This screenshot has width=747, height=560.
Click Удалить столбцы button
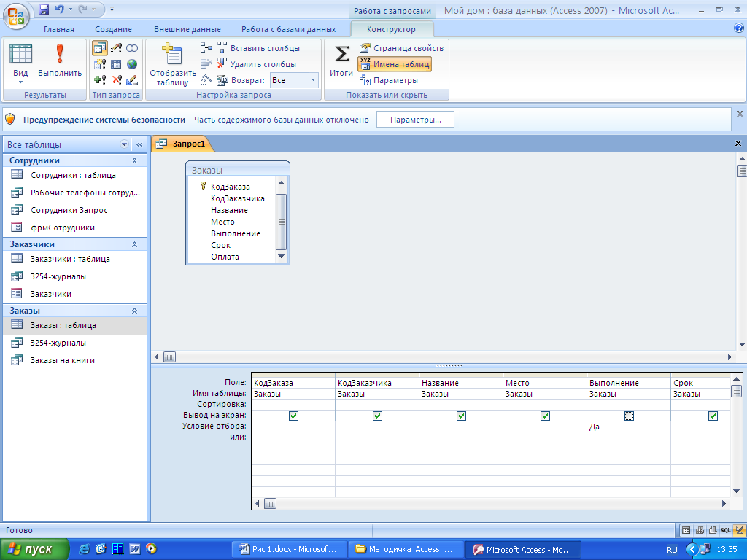(x=257, y=64)
